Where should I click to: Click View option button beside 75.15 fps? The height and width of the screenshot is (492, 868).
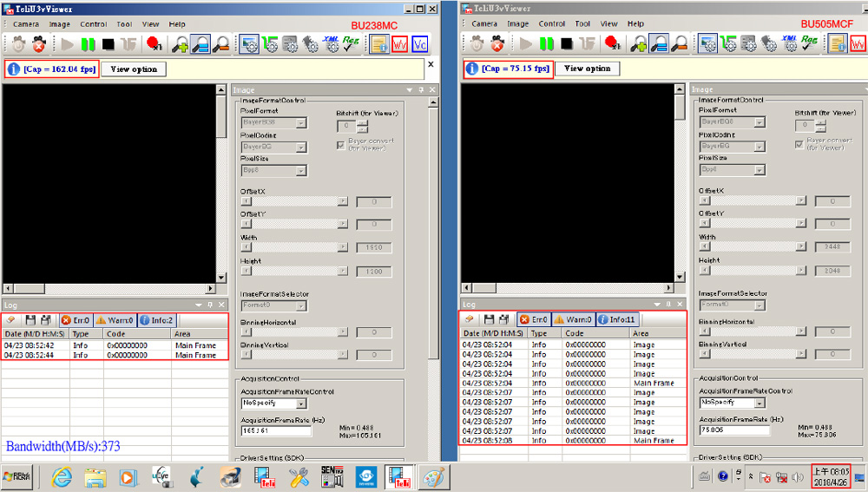click(x=588, y=69)
